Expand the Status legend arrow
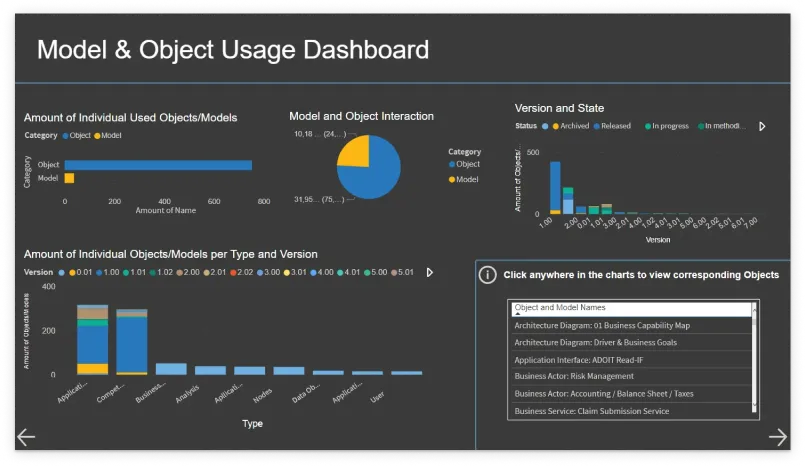 tap(762, 126)
